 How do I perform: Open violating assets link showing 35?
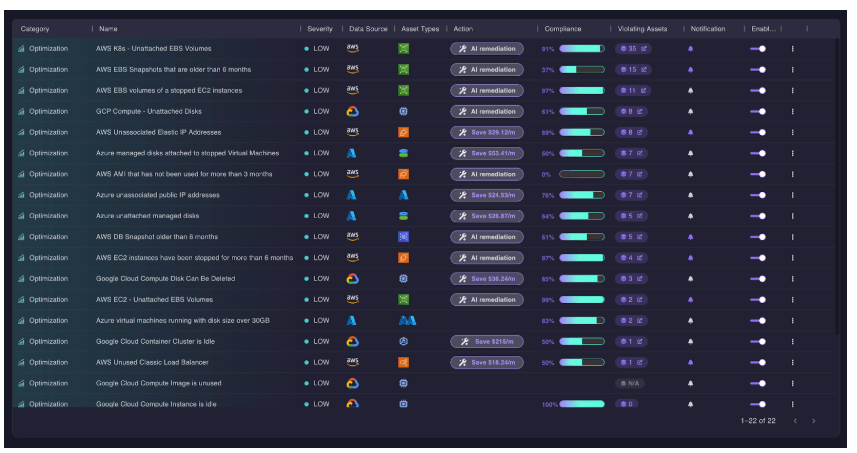(x=633, y=49)
